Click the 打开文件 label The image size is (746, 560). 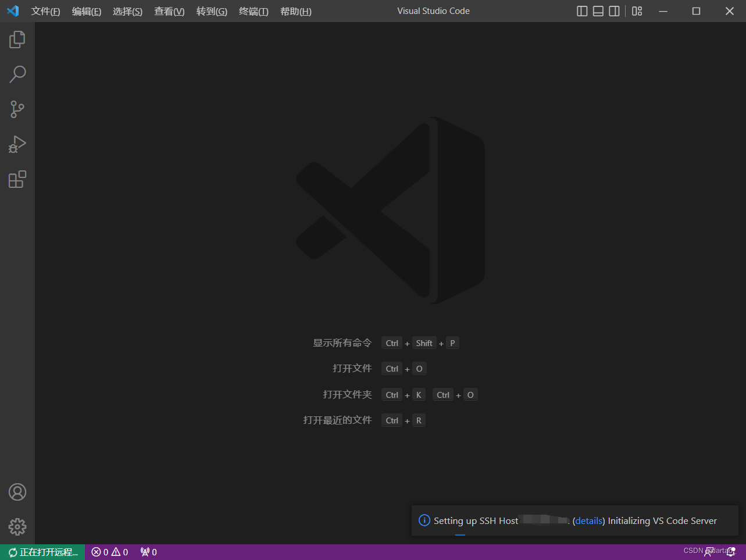point(352,369)
